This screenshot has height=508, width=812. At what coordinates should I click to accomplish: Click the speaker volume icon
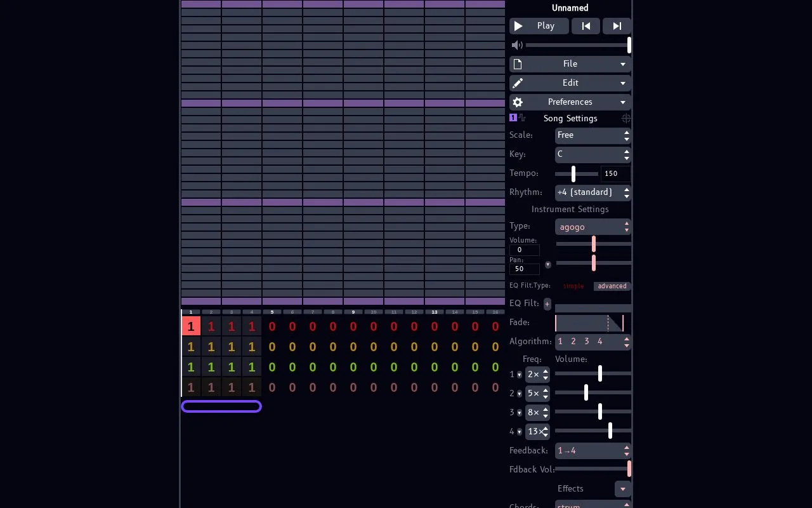click(x=517, y=45)
